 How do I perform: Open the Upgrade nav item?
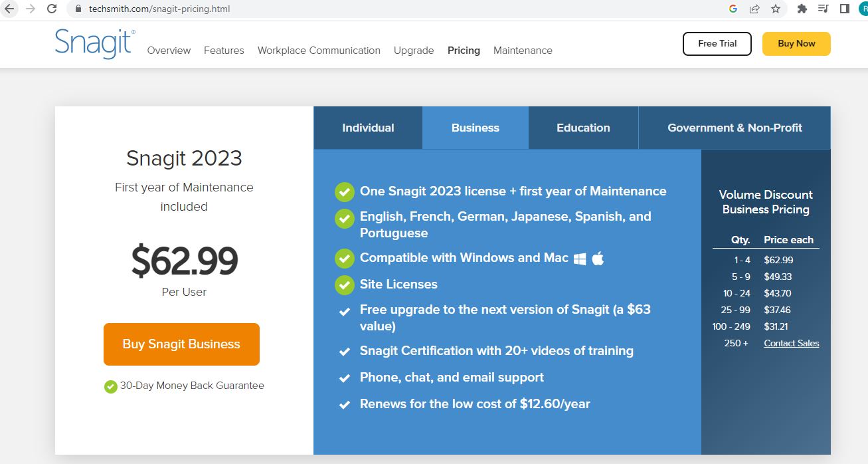click(414, 51)
